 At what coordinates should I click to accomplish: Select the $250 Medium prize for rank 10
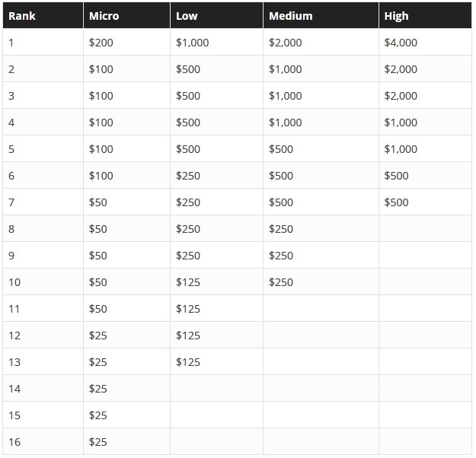[x=321, y=281]
